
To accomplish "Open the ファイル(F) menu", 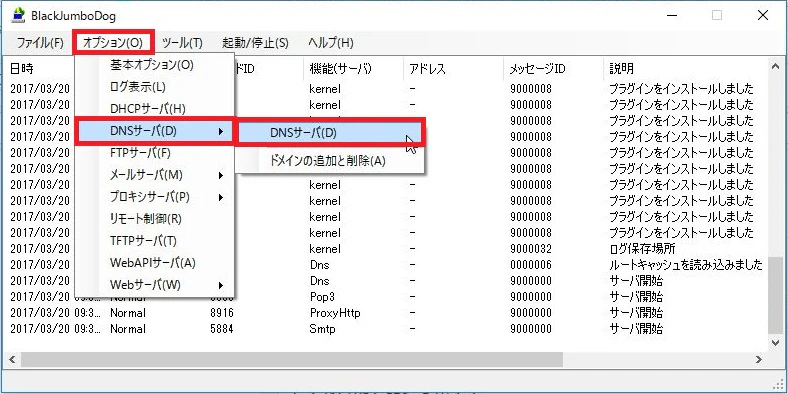I will tap(40, 43).
